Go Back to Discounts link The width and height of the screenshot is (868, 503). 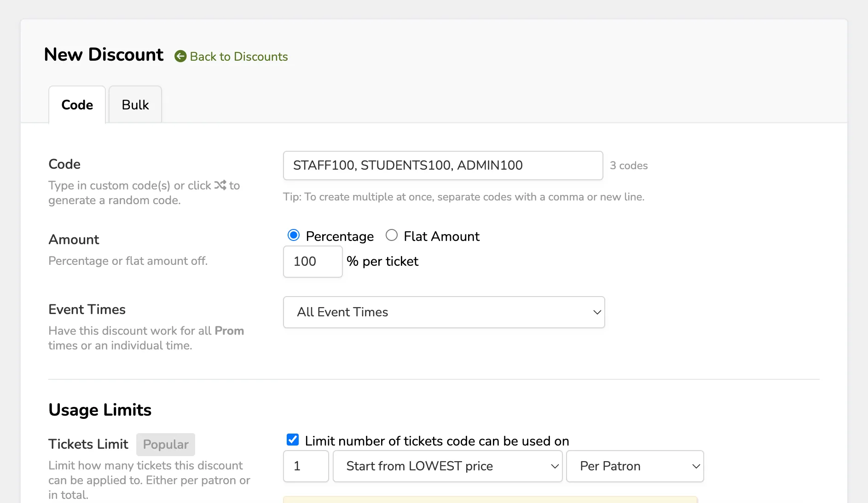pos(239,57)
